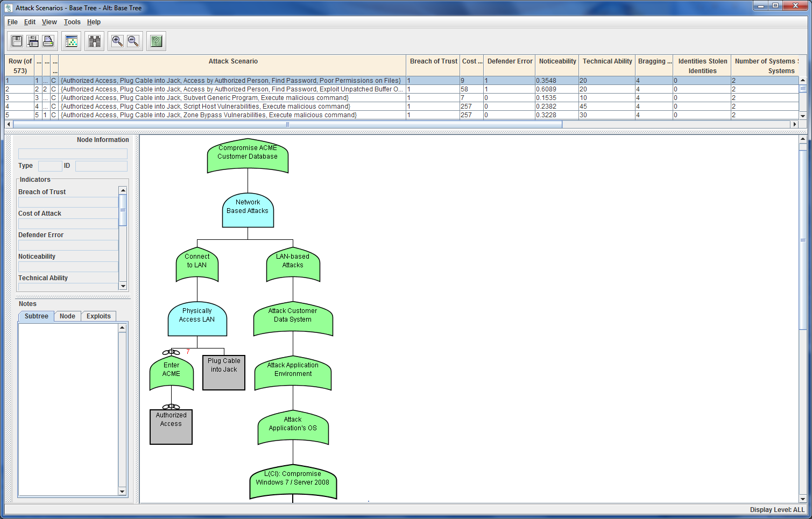Image resolution: width=812 pixels, height=519 pixels.
Task: Click scenario table vertical scroll down arrow
Action: point(803,116)
